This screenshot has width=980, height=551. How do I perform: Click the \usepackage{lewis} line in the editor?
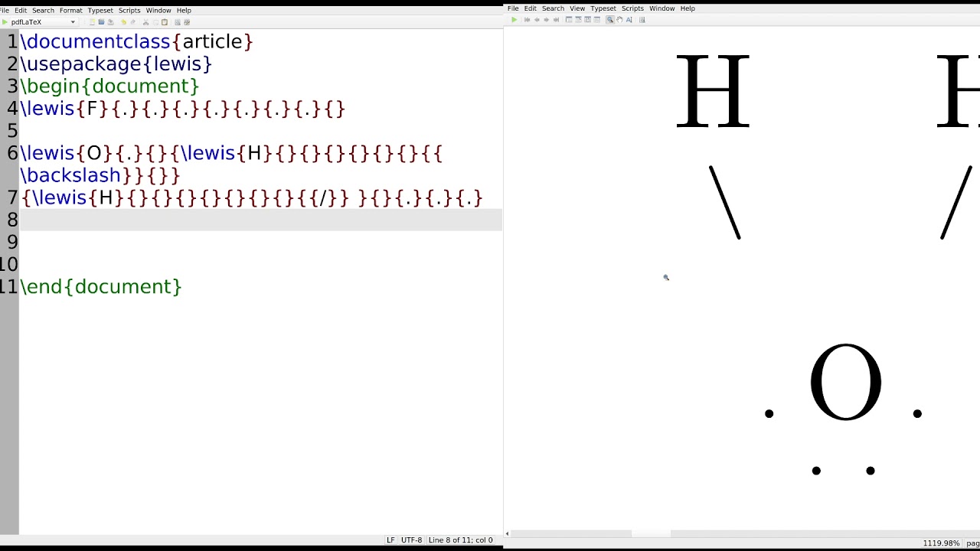(116, 64)
